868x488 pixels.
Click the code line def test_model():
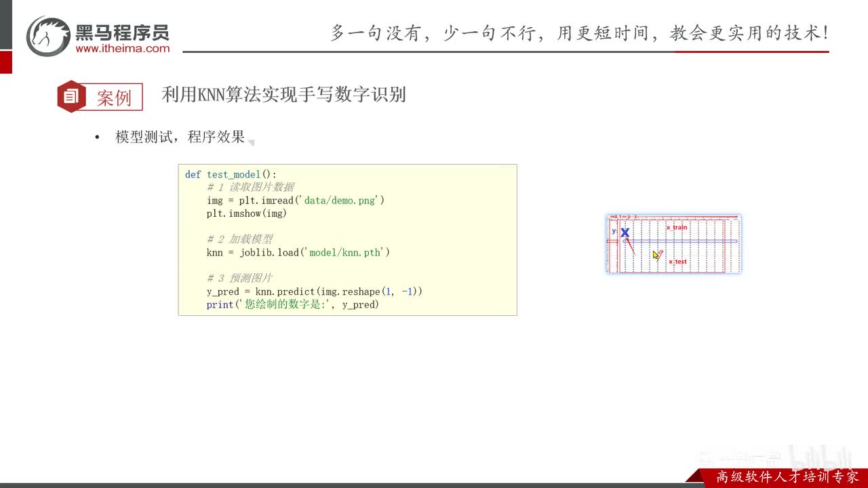pos(231,175)
